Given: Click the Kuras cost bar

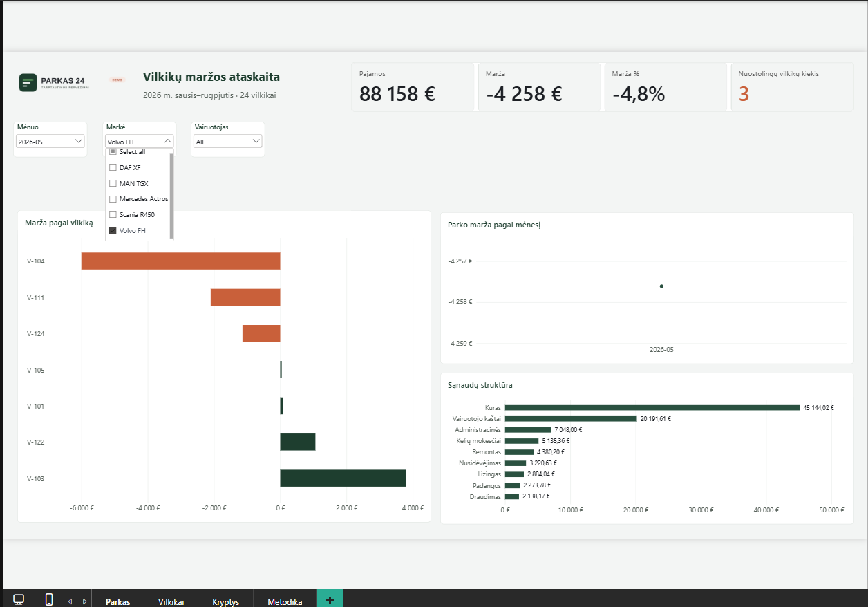Looking at the screenshot, I should (x=652, y=407).
